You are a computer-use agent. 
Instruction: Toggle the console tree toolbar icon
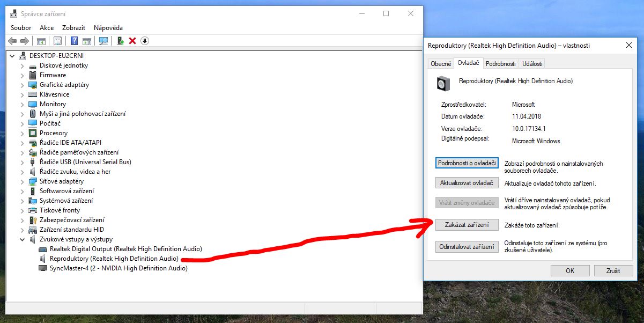tap(41, 41)
